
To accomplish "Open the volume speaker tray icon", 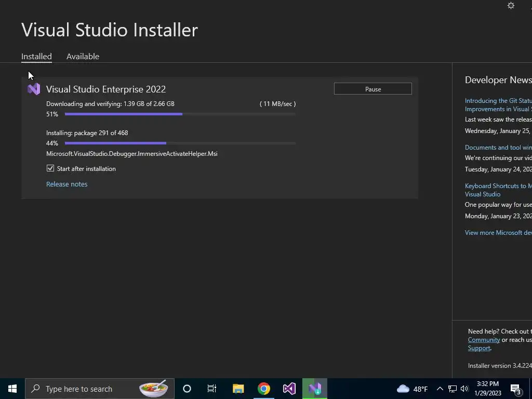I will (464, 389).
